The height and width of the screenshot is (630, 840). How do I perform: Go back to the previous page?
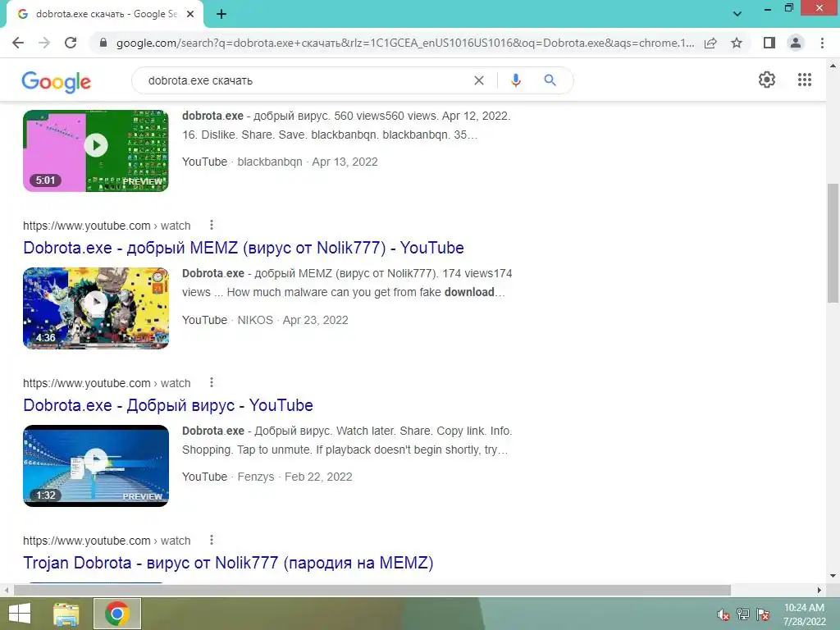(18, 43)
